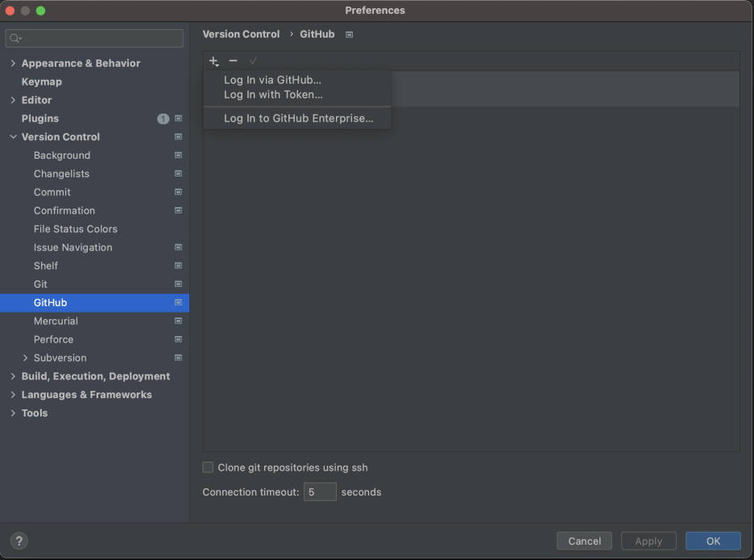Click the settings marker icon on Mercurial row
The image size is (754, 560).
tap(178, 321)
